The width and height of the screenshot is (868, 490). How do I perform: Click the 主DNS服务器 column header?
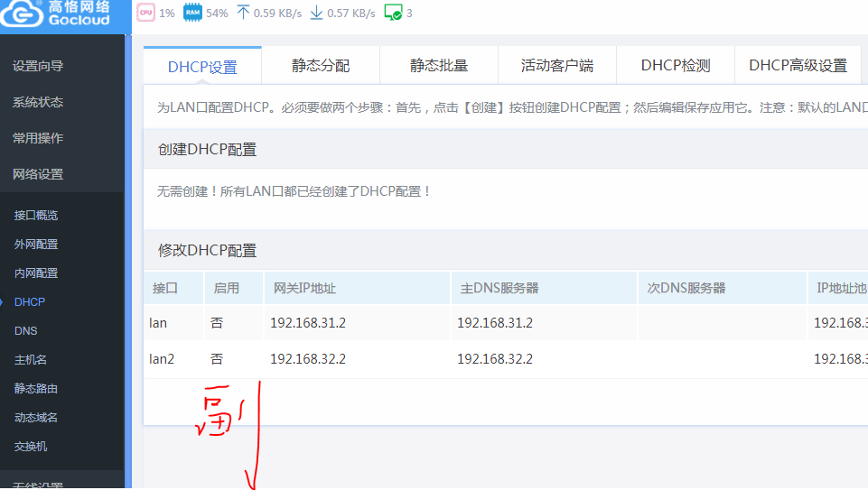(544, 288)
